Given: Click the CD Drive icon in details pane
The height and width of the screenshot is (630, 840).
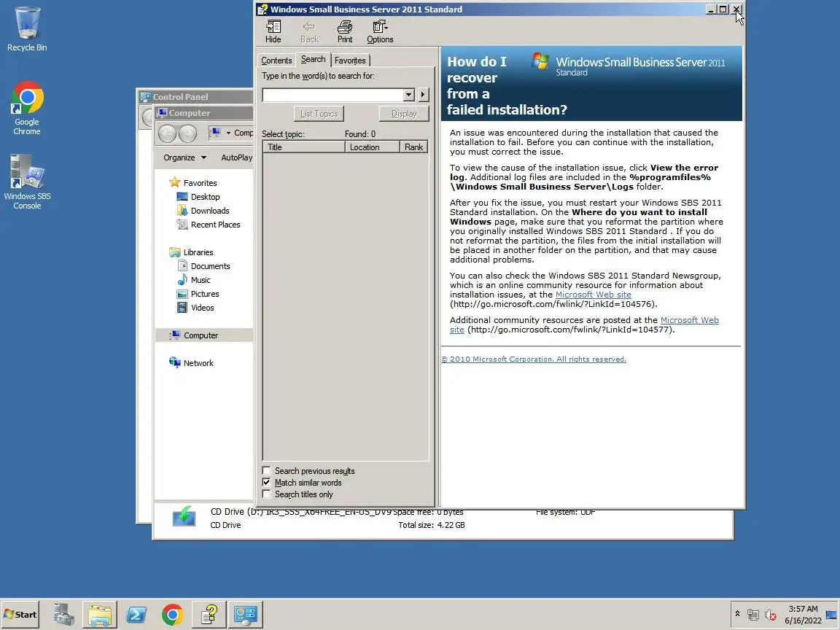Looking at the screenshot, I should click(x=184, y=516).
